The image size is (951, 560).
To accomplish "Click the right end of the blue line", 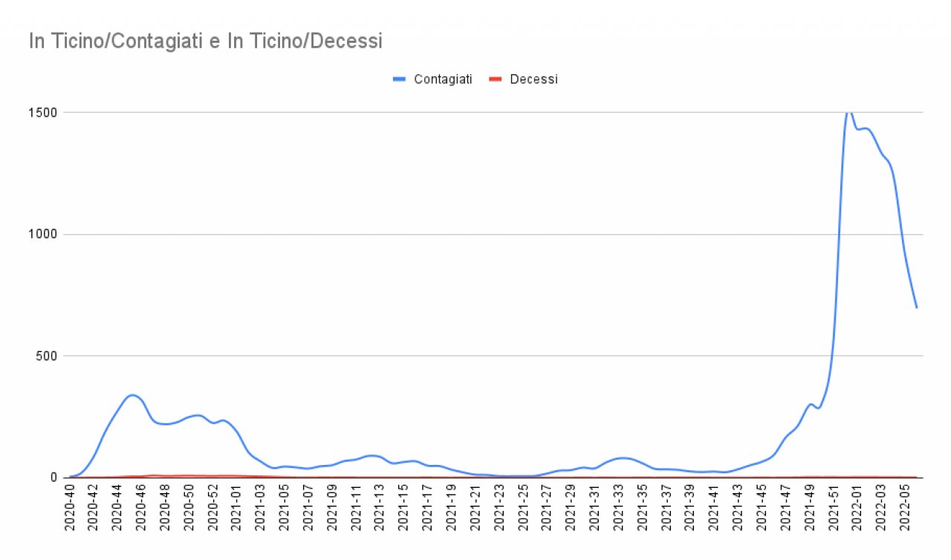I will coord(917,307).
